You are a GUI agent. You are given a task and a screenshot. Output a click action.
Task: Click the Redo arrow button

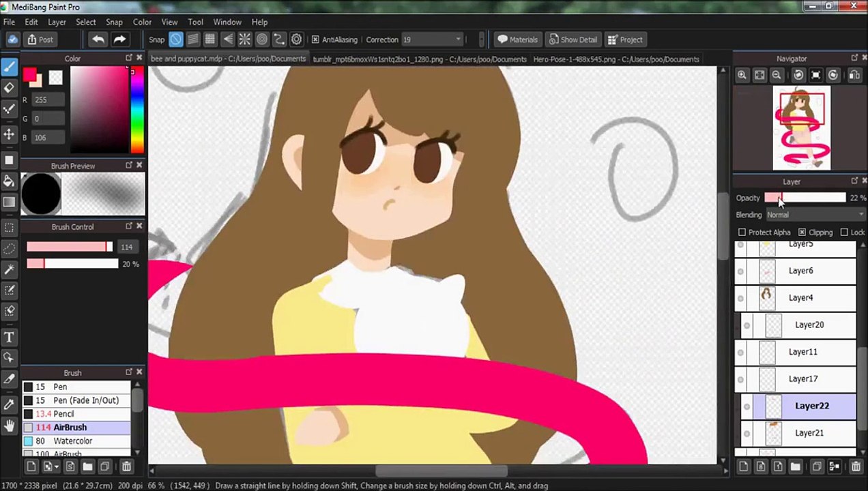pyautogui.click(x=119, y=40)
